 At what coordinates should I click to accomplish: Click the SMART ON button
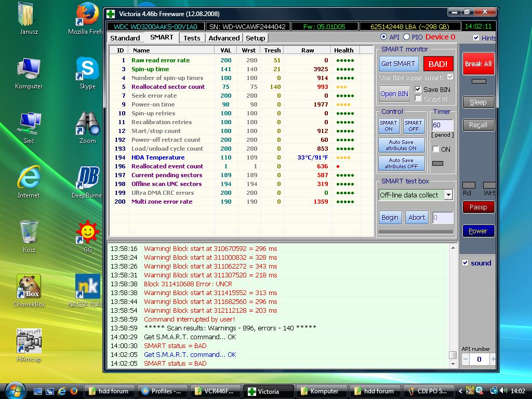(389, 126)
